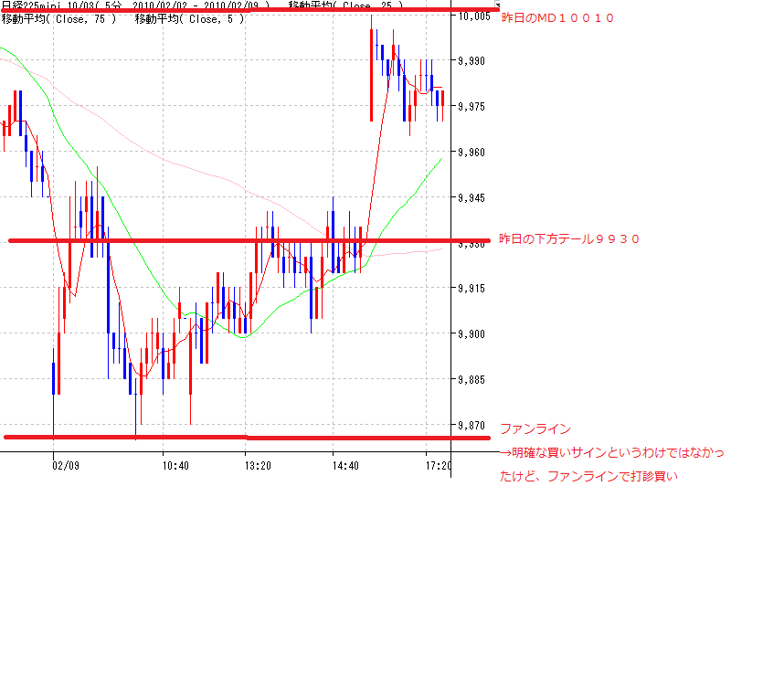Click the 9,900 price axis label
This screenshot has width=784, height=698.
pos(474,334)
